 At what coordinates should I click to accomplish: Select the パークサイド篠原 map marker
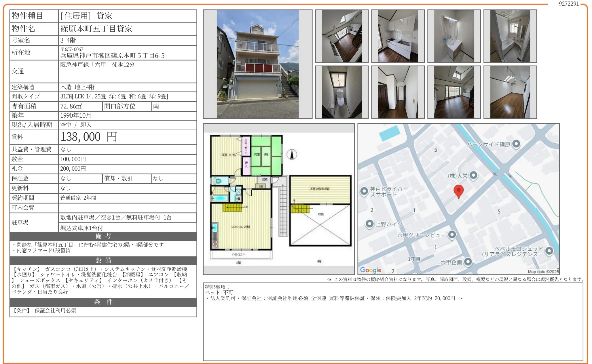pos(516,144)
